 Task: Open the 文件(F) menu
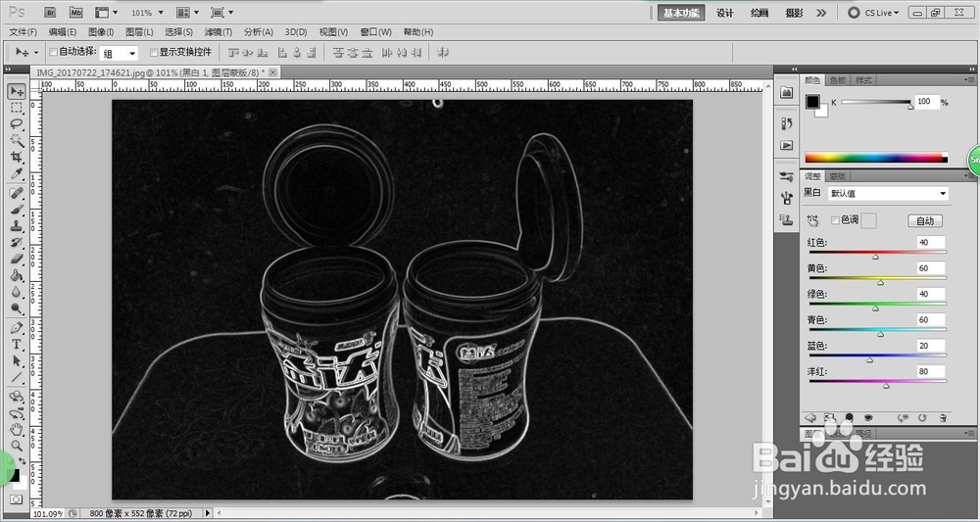[x=24, y=32]
